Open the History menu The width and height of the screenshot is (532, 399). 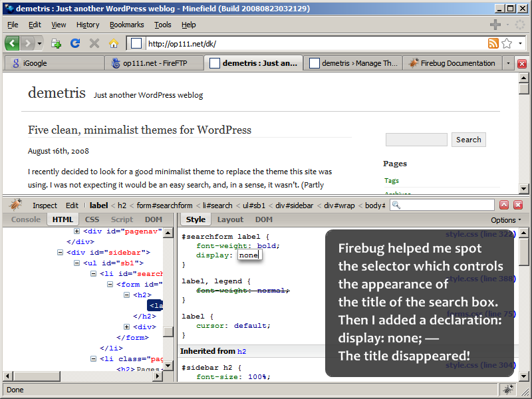[x=88, y=25]
